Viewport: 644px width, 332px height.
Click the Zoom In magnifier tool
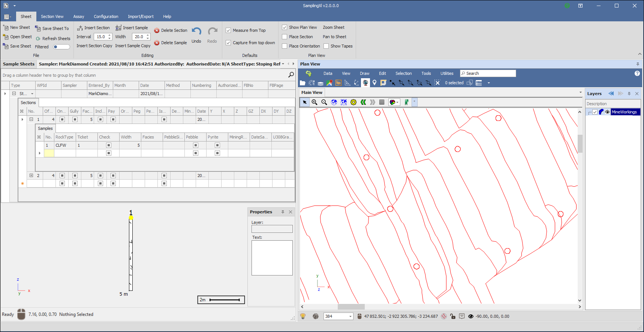[315, 102]
